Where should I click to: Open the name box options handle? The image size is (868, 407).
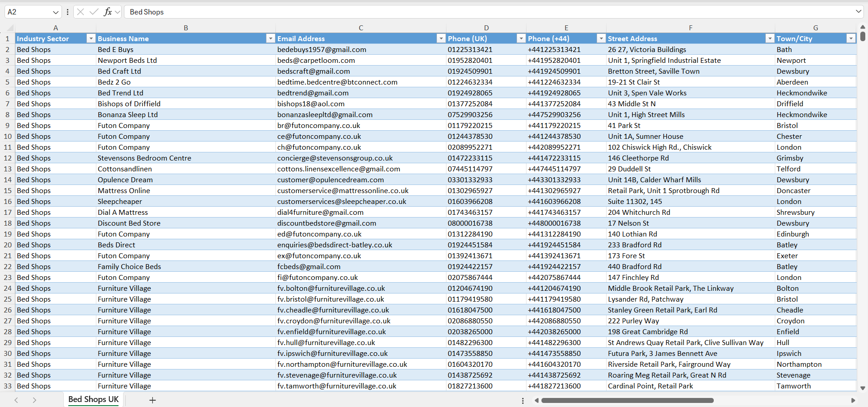(67, 12)
